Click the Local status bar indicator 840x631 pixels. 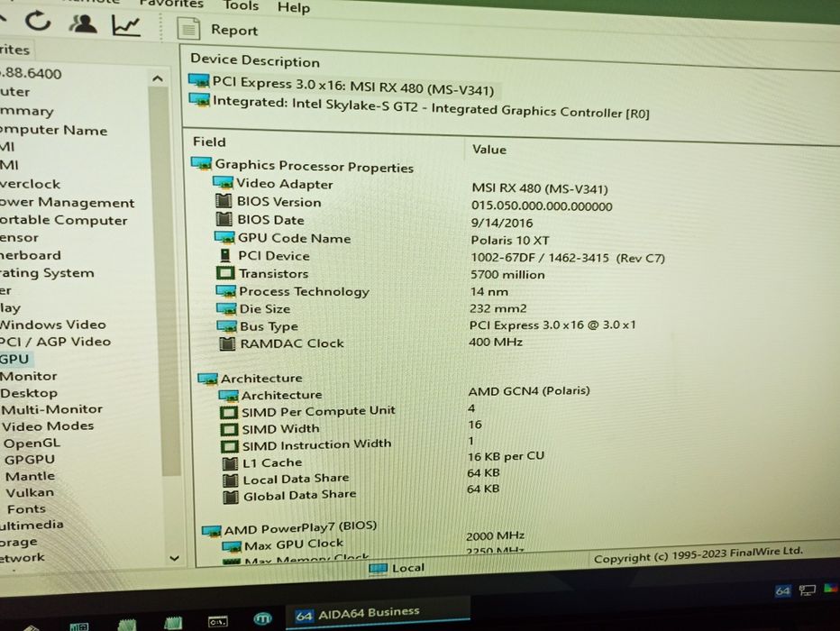[397, 568]
